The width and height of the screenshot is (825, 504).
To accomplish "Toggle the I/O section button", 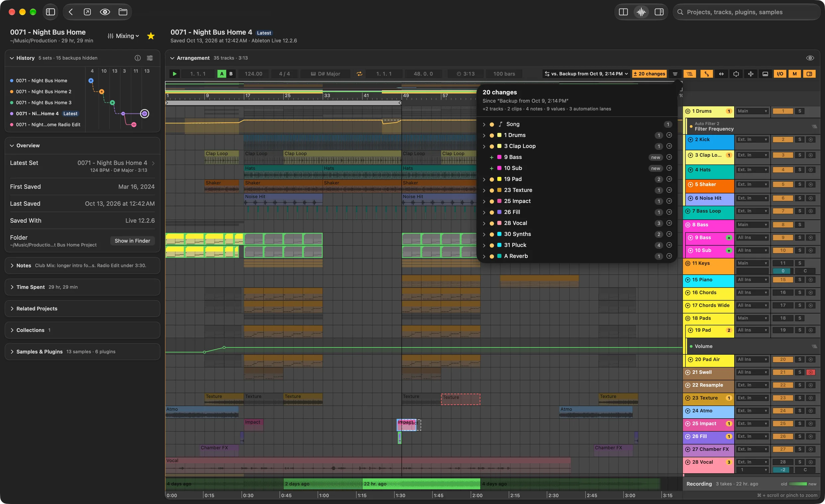I will [780, 73].
